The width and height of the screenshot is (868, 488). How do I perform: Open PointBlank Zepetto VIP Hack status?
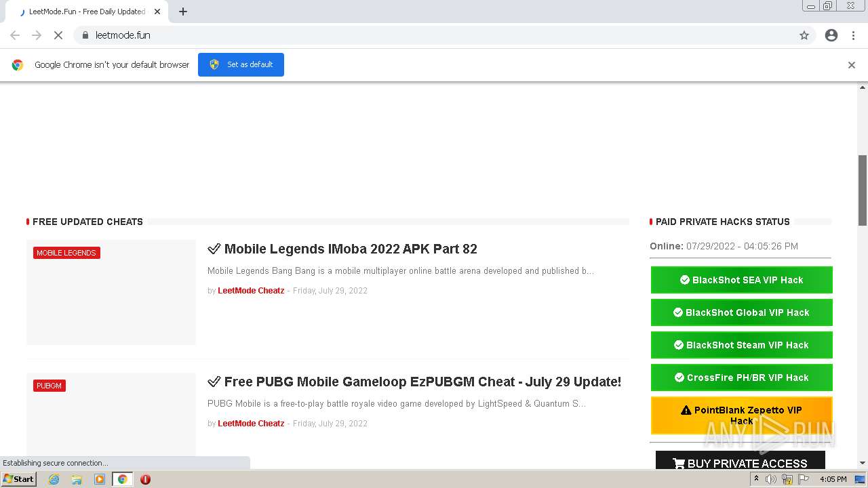(741, 415)
